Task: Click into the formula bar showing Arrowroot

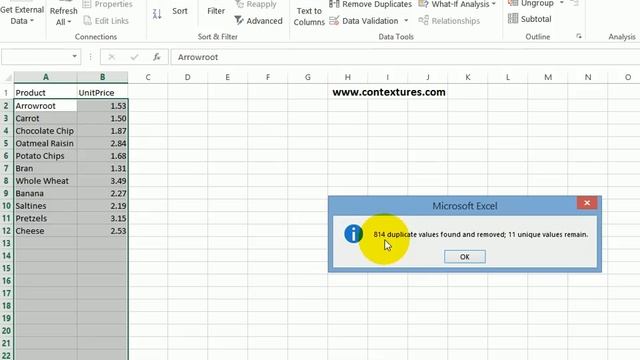Action: (x=404, y=57)
